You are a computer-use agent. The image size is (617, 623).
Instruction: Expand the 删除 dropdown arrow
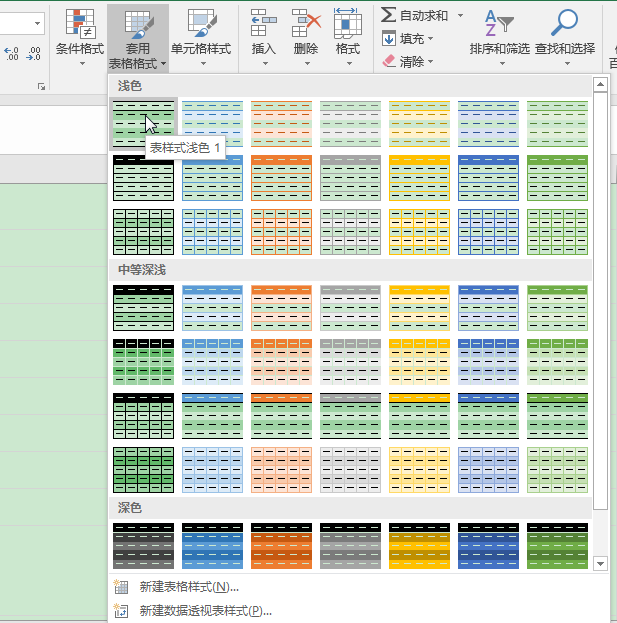(307, 64)
